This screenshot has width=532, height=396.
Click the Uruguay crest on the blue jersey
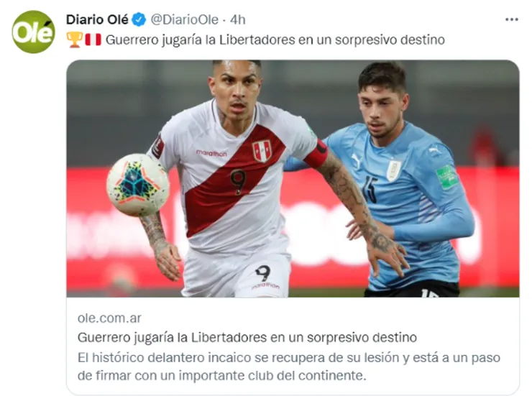pos(393,170)
